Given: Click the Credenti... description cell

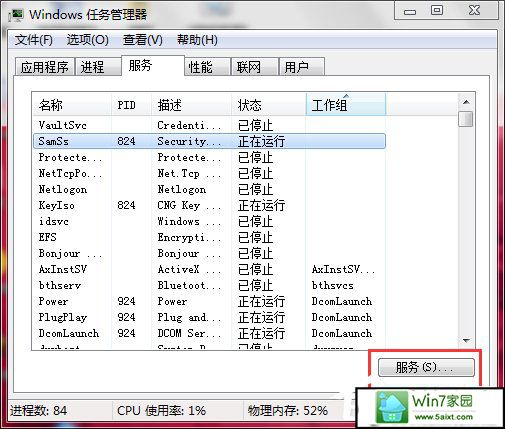Looking at the screenshot, I should [x=189, y=125].
